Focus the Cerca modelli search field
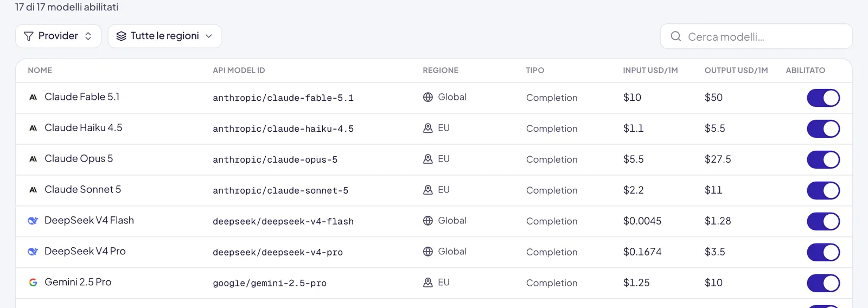The height and width of the screenshot is (308, 868). click(756, 36)
